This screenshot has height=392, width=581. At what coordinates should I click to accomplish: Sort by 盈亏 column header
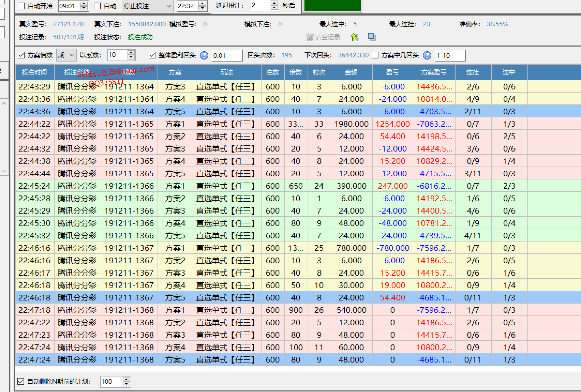[x=393, y=72]
